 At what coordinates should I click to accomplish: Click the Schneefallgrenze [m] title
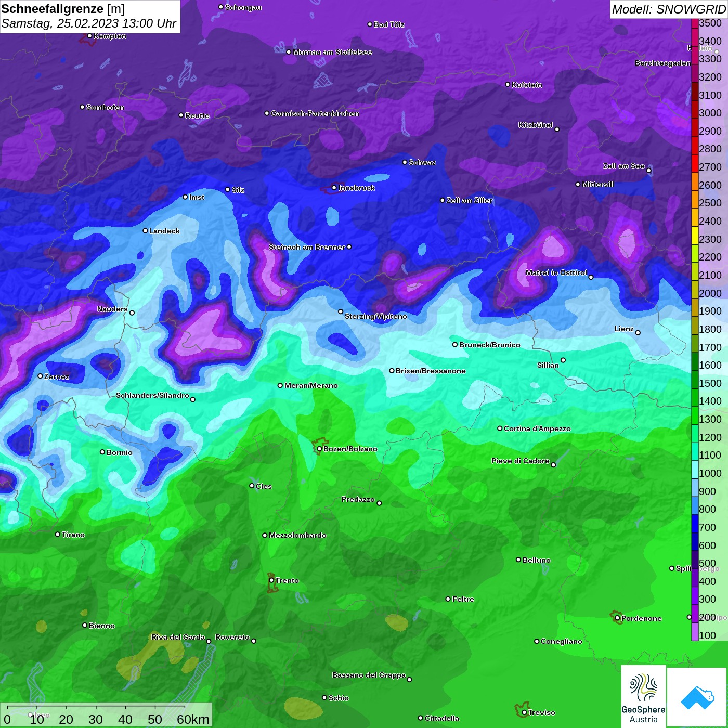[63, 9]
